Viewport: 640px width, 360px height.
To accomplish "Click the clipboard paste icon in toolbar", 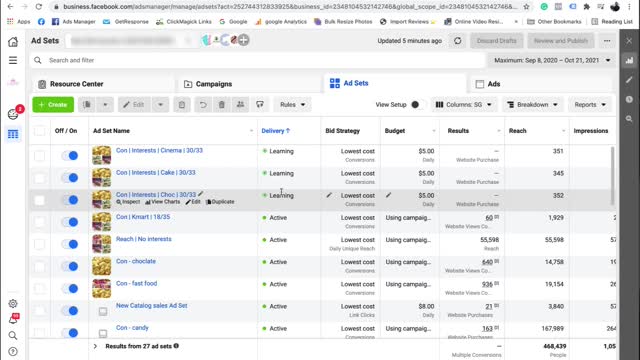I will (x=182, y=104).
